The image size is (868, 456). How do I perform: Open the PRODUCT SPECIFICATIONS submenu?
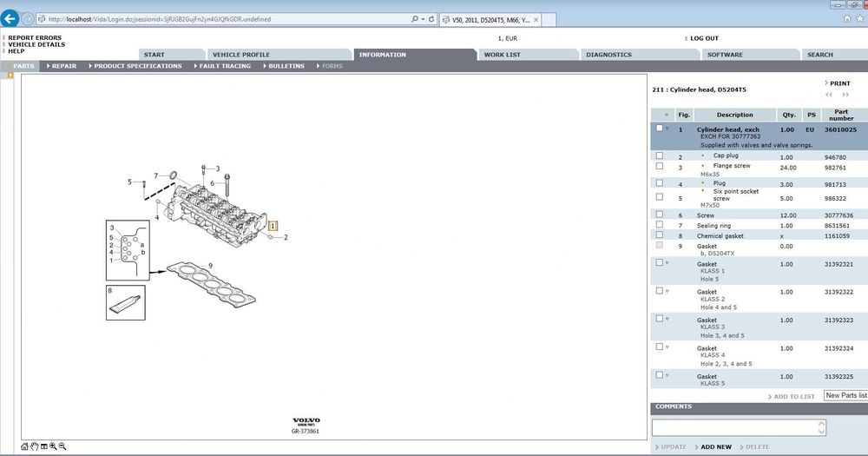point(135,66)
